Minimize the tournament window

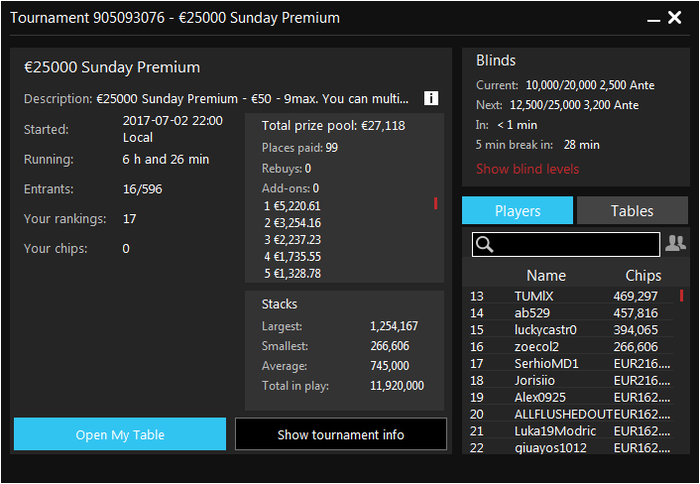[654, 19]
